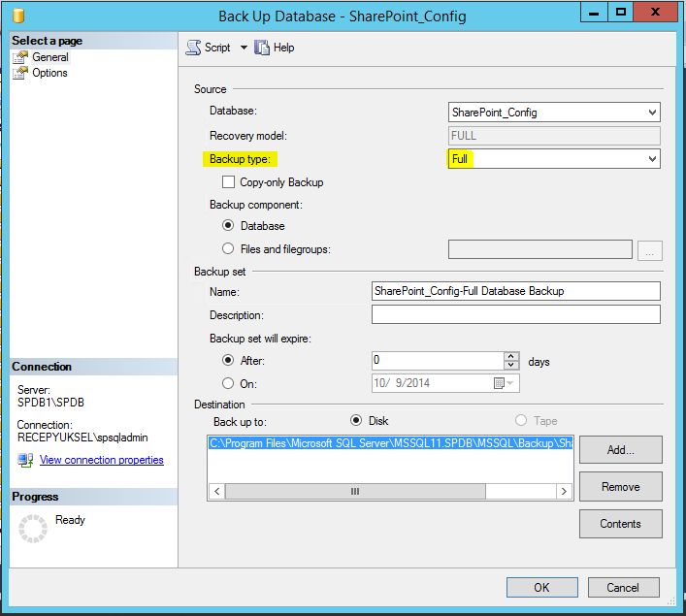686x616 pixels.
Task: Click the database cylinder title icon
Action: coord(18,16)
